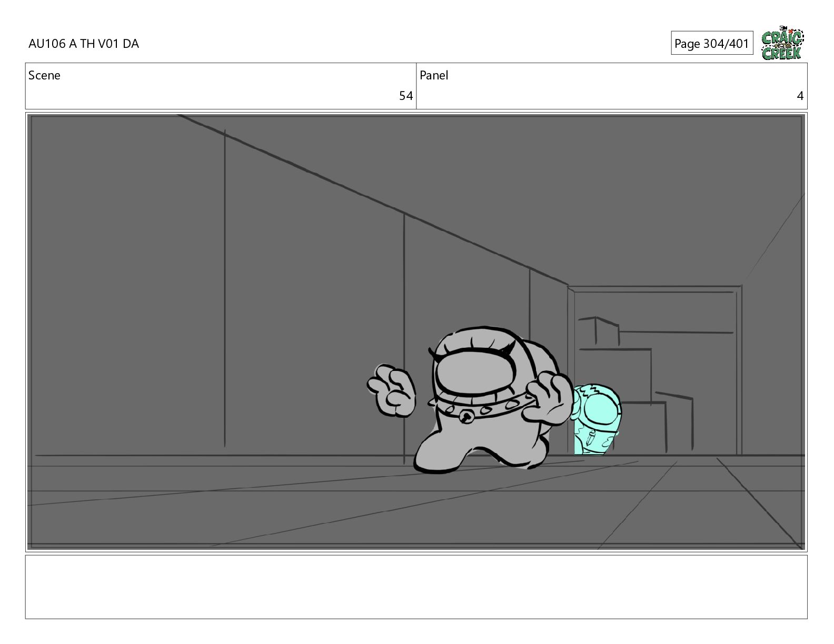Click the storyboard panel thumbnail drawing
This screenshot has width=834, height=644.
coord(416,332)
